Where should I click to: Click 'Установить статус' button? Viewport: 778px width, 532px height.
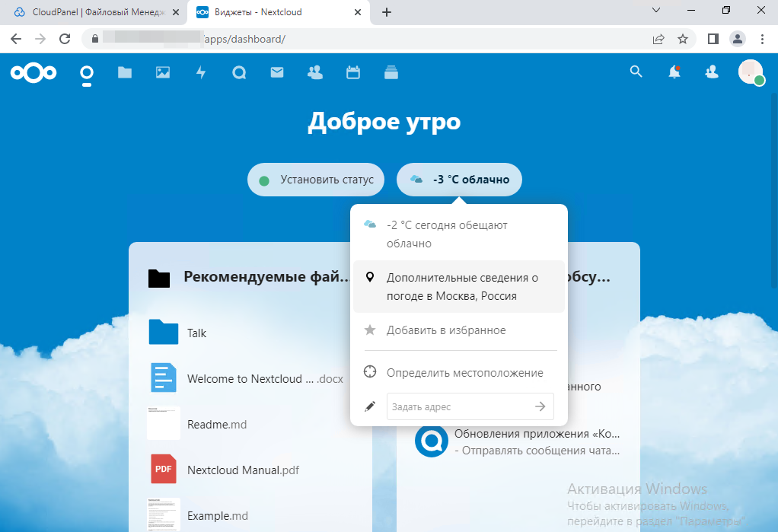coord(317,180)
